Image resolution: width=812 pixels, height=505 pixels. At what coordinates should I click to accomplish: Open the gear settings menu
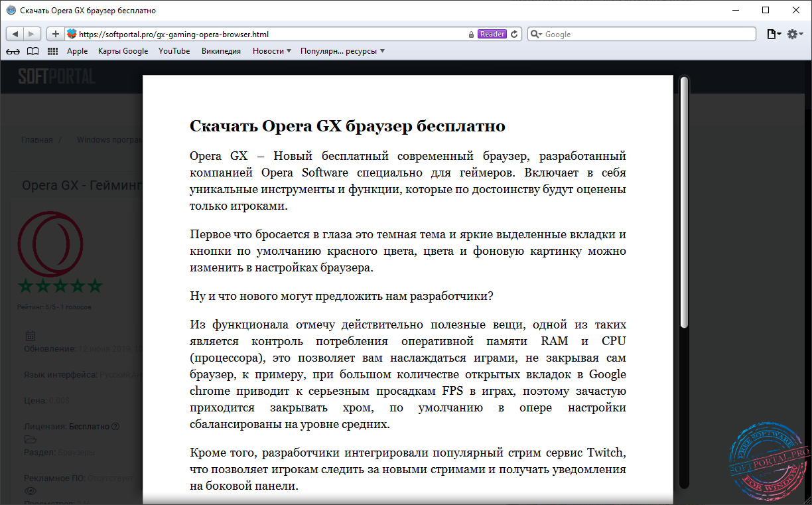[x=795, y=34]
